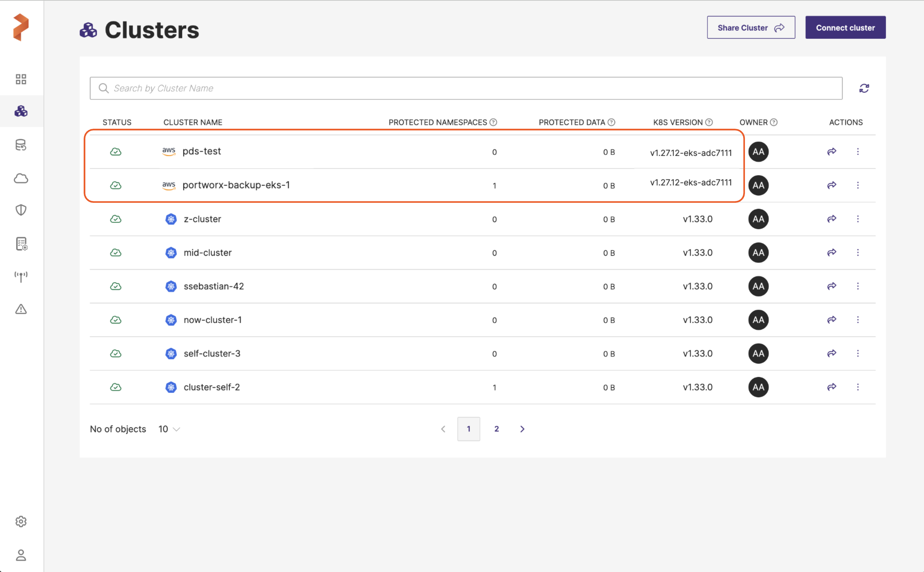924x572 pixels.
Task: Go to page 2 of clusters
Action: point(496,429)
